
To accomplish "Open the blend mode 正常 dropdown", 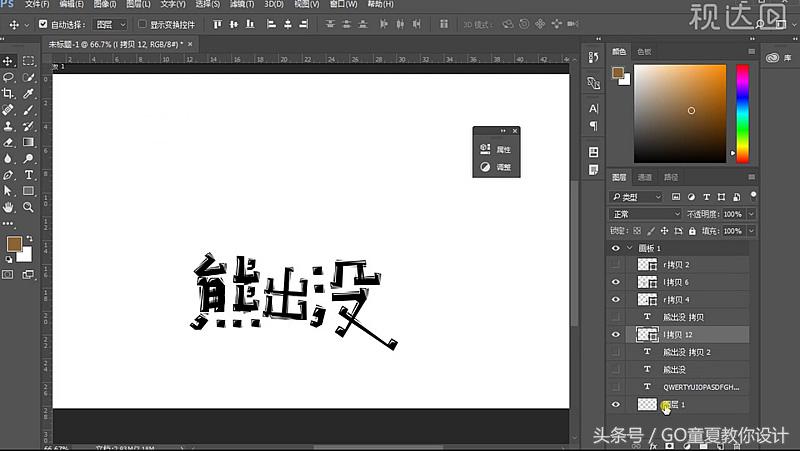I will tap(645, 214).
